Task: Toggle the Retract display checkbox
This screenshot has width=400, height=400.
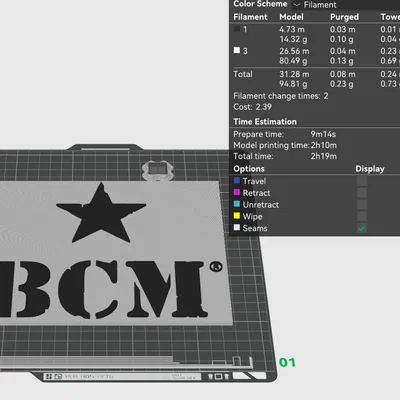Action: 362,193
